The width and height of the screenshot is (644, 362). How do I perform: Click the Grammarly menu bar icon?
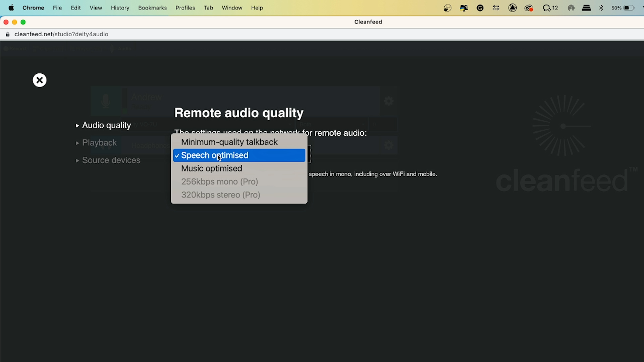(x=480, y=8)
